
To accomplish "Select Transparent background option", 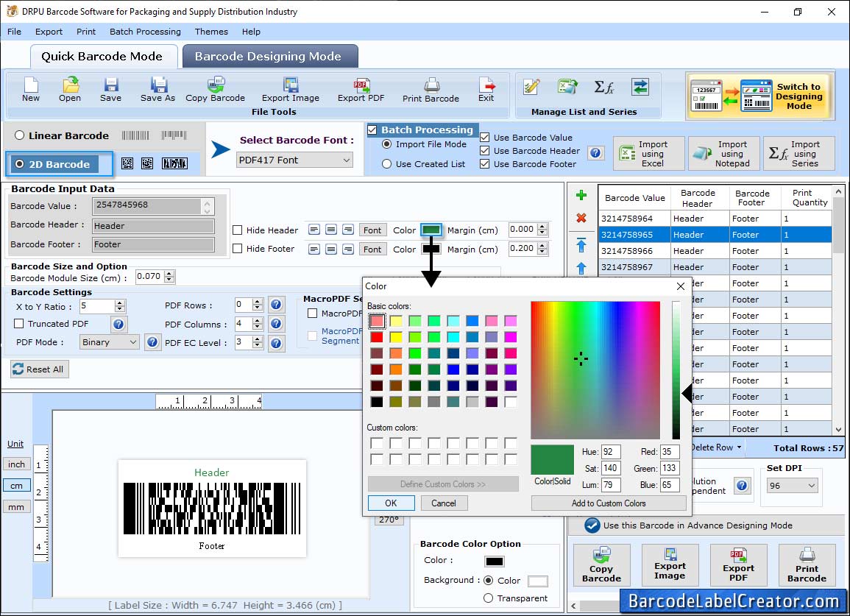I will tap(489, 598).
